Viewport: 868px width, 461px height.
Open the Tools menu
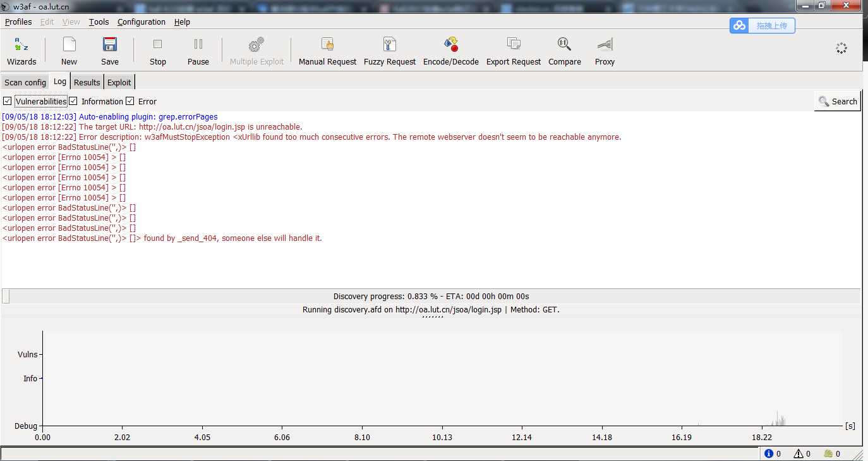click(99, 22)
